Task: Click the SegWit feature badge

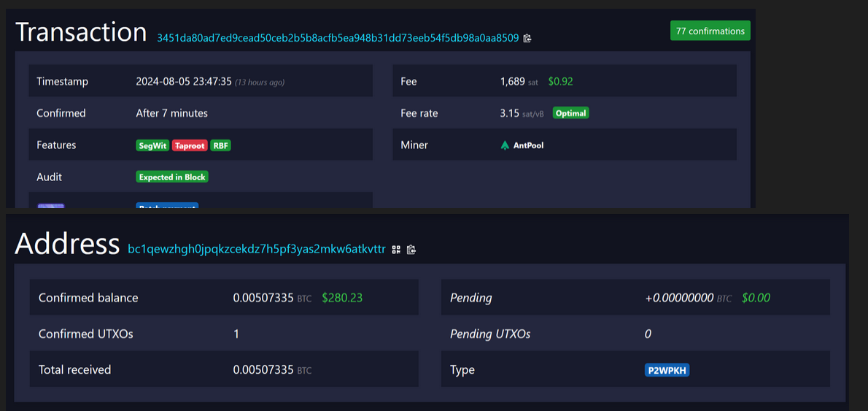Action: click(x=152, y=145)
